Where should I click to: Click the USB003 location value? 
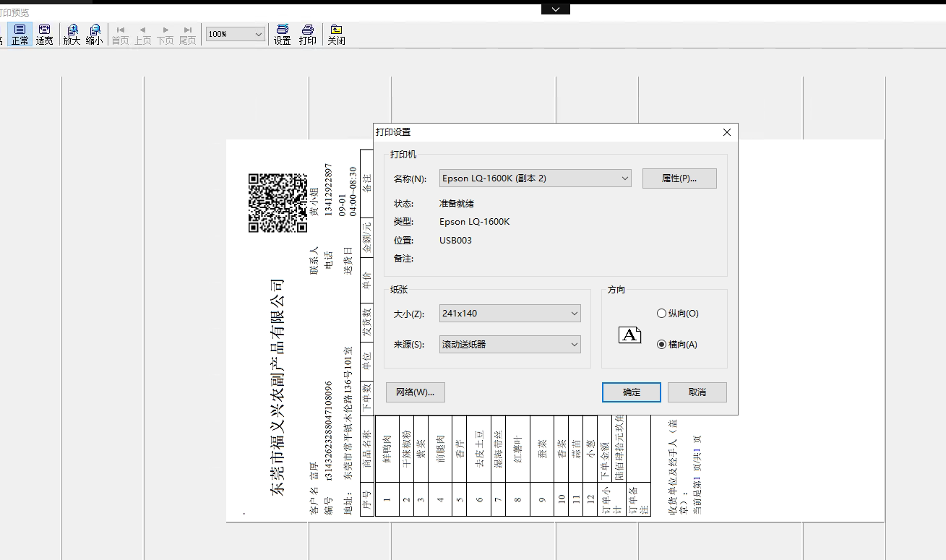pyautogui.click(x=455, y=241)
